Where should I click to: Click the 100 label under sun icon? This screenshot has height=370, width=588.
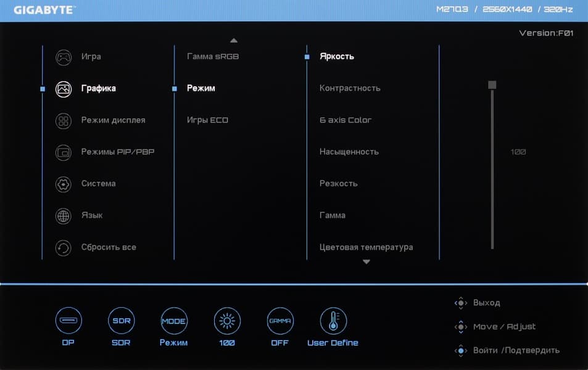[227, 343]
